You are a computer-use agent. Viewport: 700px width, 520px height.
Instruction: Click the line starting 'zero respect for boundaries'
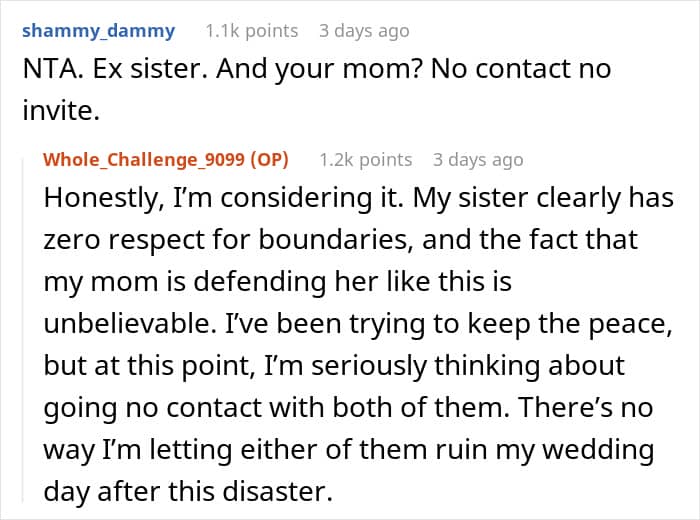pos(341,240)
